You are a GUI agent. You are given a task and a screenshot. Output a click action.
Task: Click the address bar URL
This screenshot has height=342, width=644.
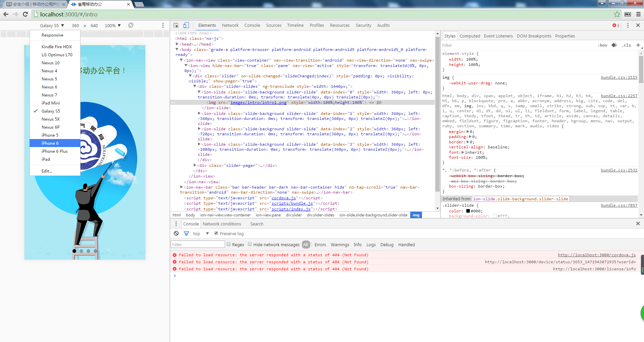click(69, 14)
